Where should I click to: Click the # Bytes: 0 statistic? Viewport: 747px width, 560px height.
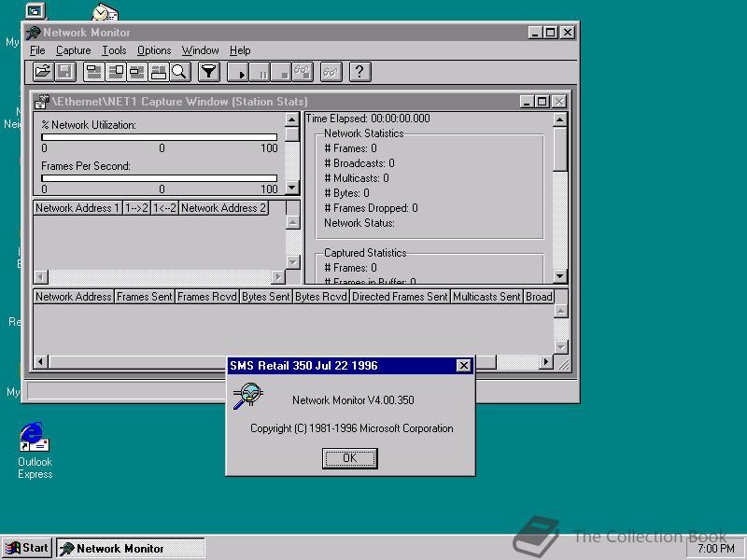coord(346,193)
